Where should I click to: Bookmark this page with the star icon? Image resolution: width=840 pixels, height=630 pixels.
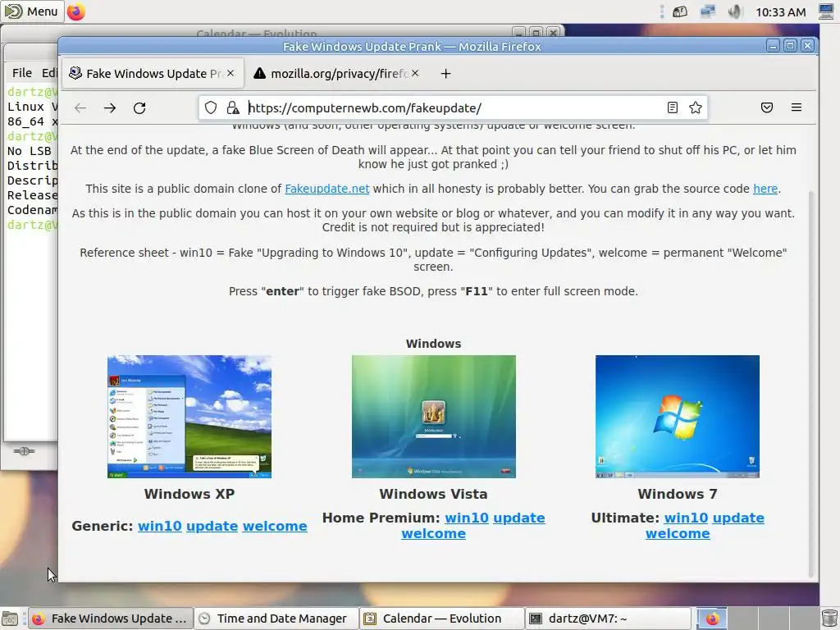click(696, 107)
